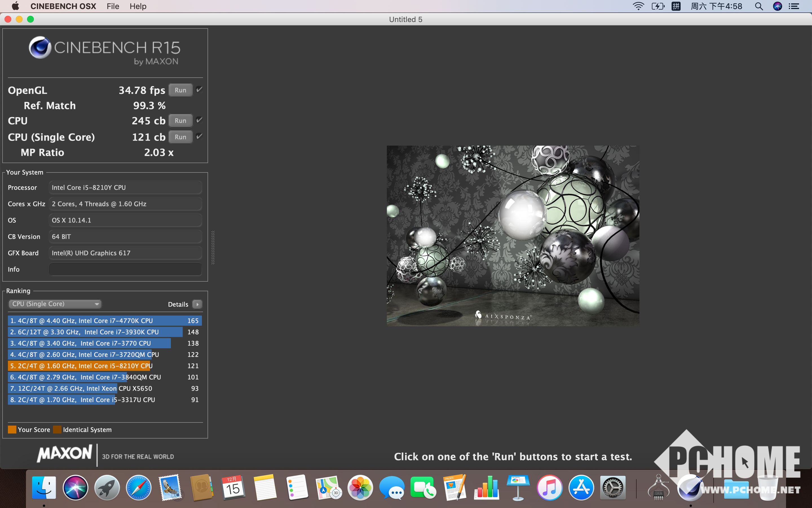Select ranking row Intel Core i7-4770K

105,321
